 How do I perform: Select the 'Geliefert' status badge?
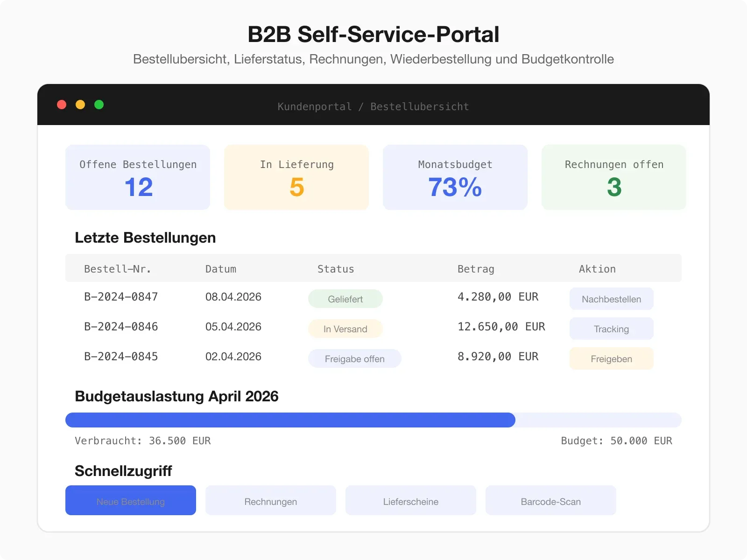point(345,299)
